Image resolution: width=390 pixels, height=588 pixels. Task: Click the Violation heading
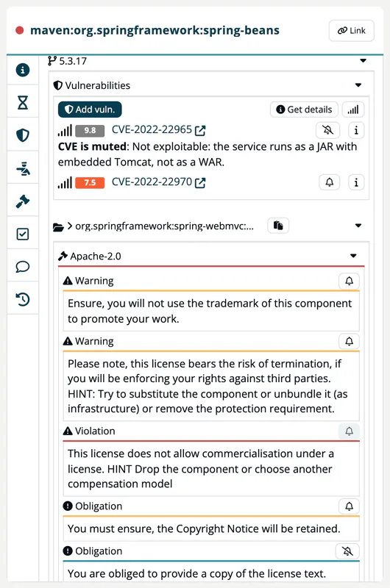pyautogui.click(x=95, y=431)
